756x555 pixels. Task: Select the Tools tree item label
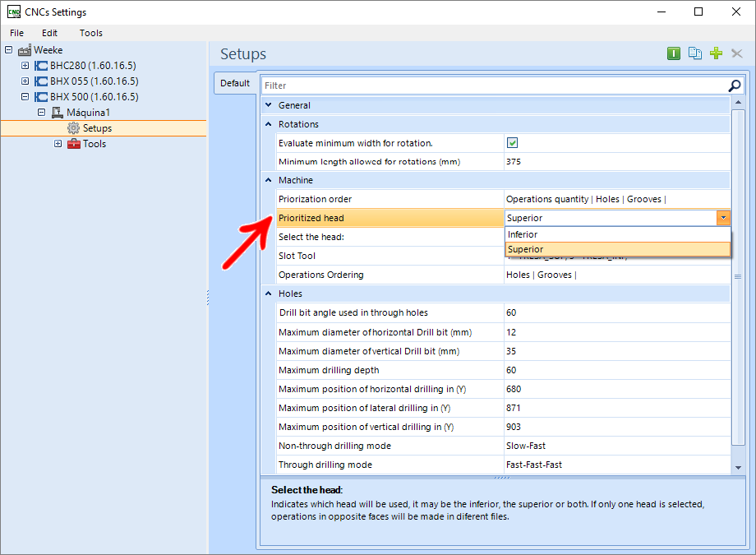pos(94,144)
